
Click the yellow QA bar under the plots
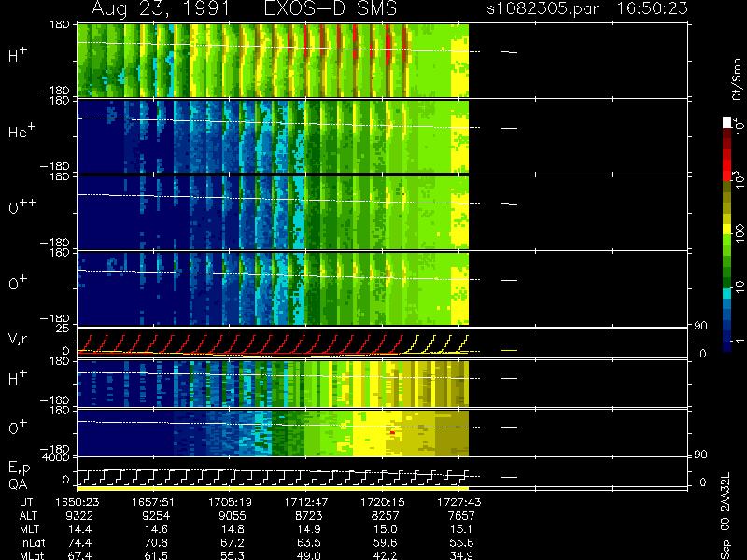[273, 488]
